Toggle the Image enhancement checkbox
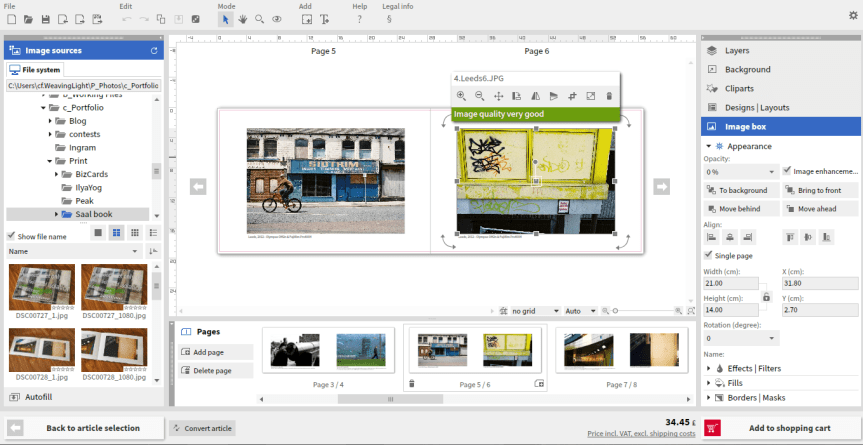The image size is (863, 445). (786, 171)
